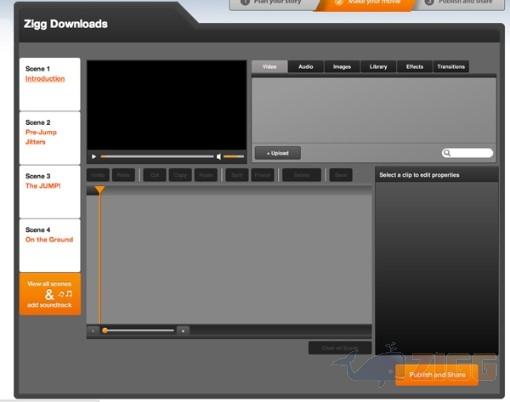Open the Scene 1 Introduction link
This screenshot has width=510, height=402.
click(45, 79)
